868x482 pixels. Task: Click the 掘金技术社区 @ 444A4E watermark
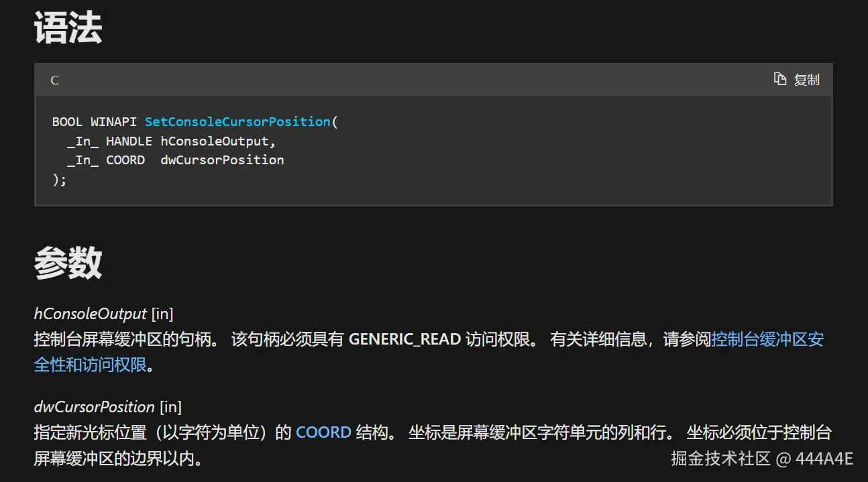coord(762,459)
